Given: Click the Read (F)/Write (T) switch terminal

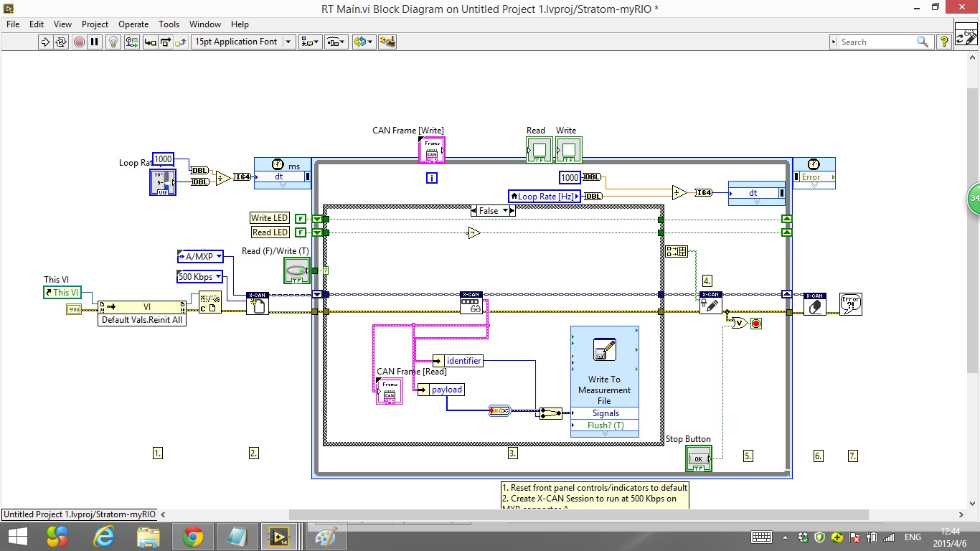Looking at the screenshot, I should 297,270.
